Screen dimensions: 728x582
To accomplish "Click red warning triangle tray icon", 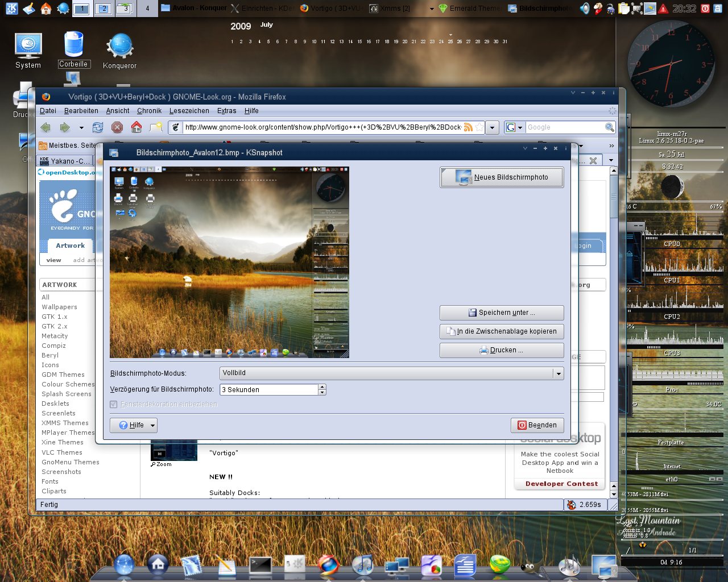I will point(663,9).
